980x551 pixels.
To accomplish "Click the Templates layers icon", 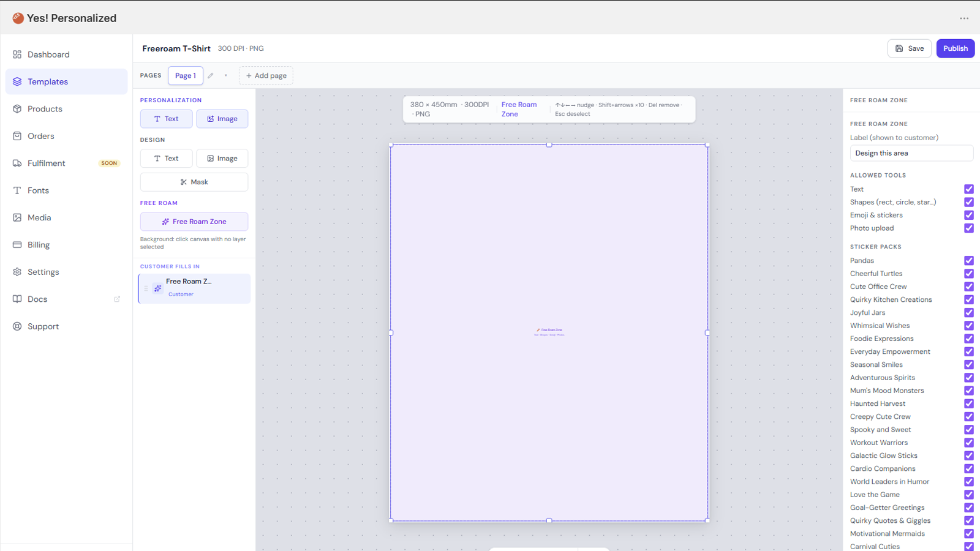I will [x=17, y=81].
